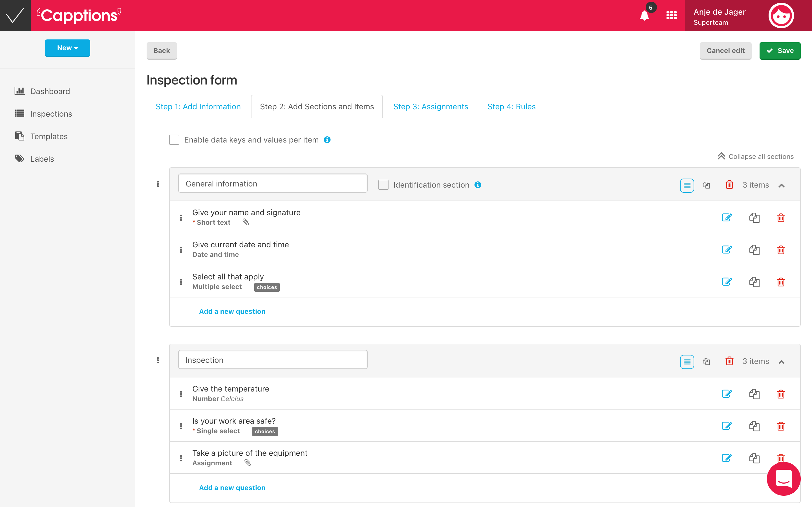This screenshot has width=812, height=507.
Task: Collapse the General information section chevron
Action: [782, 185]
